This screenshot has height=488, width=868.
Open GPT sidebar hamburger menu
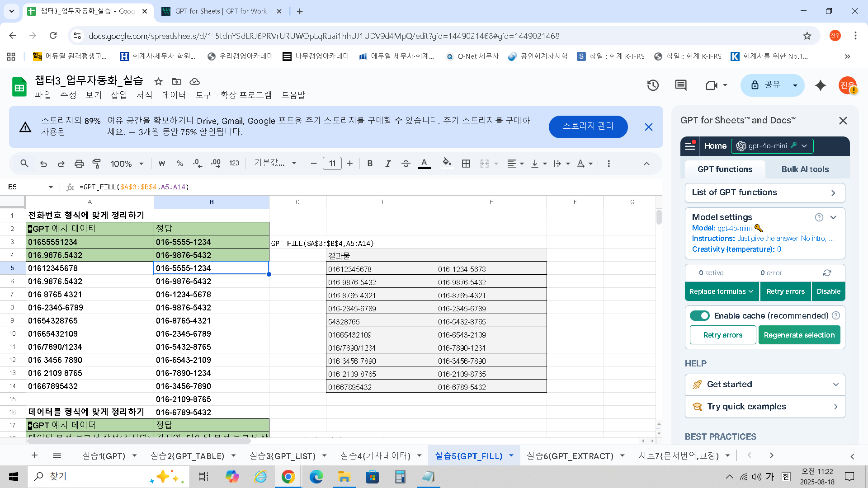tap(690, 146)
